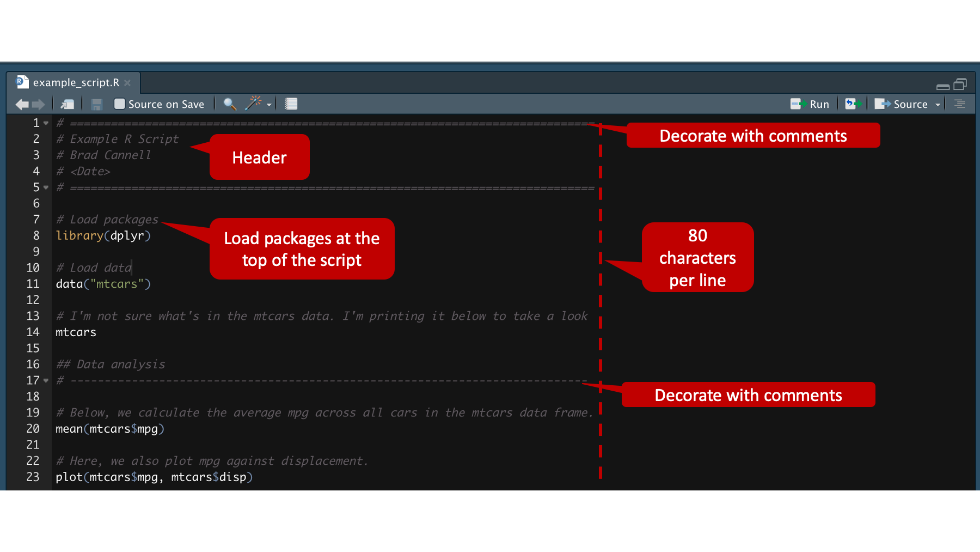The height and width of the screenshot is (552, 980).
Task: Click line number 23 in gutter
Action: coord(33,477)
